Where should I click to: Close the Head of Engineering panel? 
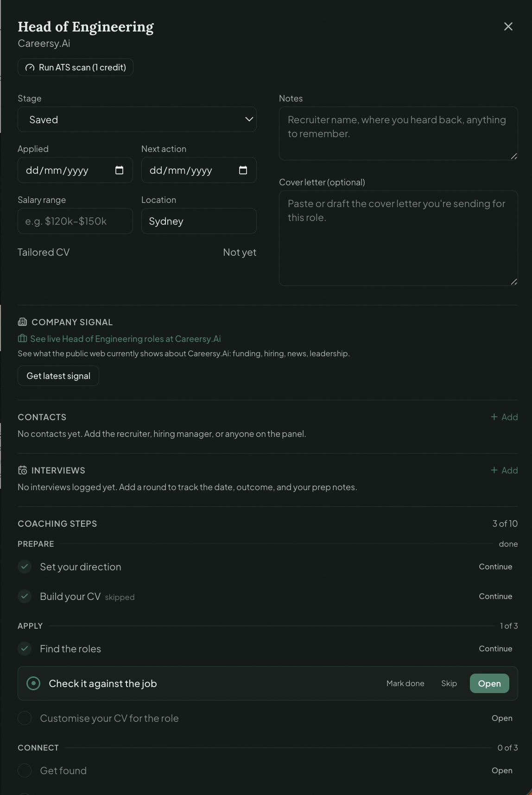tap(508, 26)
